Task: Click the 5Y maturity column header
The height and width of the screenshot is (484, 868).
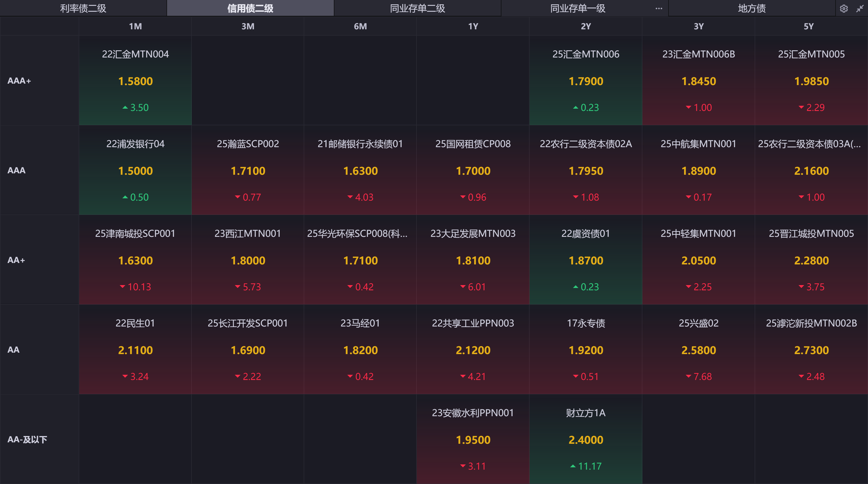Action: [x=808, y=26]
